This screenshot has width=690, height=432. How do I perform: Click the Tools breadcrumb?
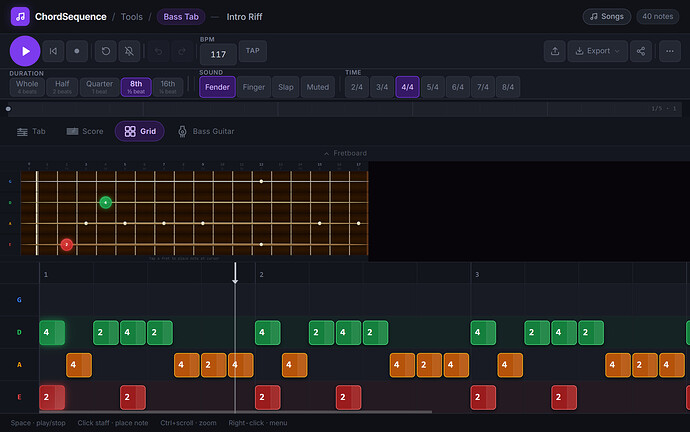[132, 17]
